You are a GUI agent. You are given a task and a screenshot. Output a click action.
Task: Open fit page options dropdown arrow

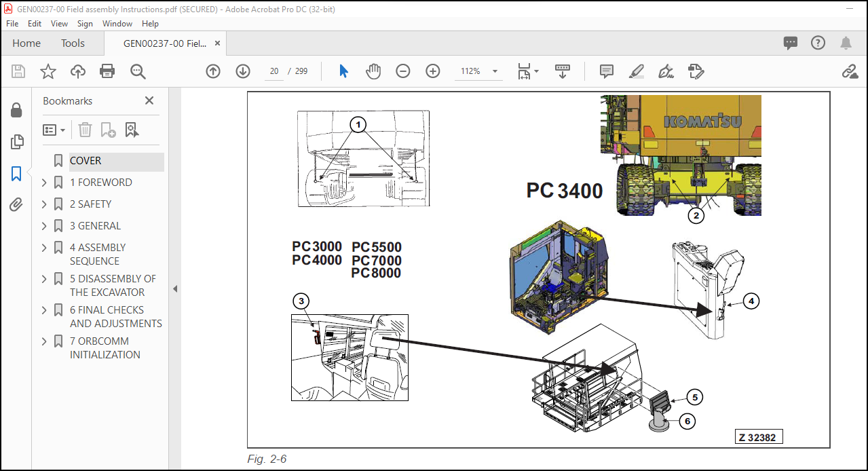click(x=536, y=71)
